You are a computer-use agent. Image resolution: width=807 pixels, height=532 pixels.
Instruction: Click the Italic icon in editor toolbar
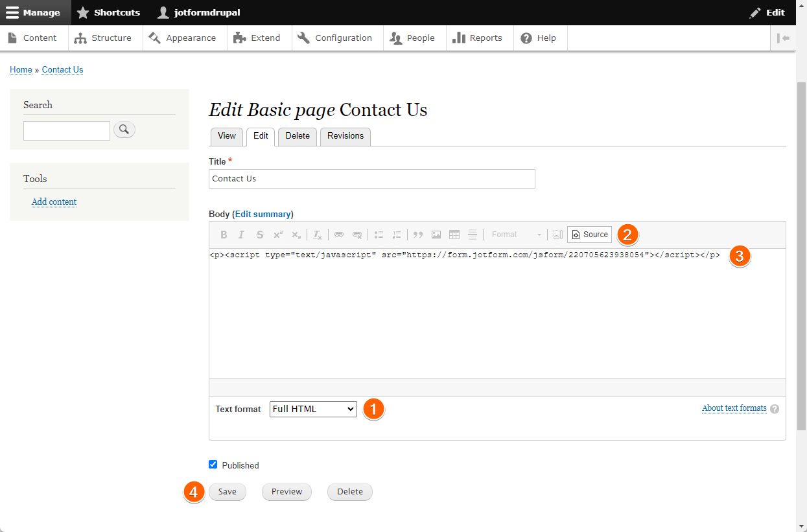pyautogui.click(x=241, y=235)
